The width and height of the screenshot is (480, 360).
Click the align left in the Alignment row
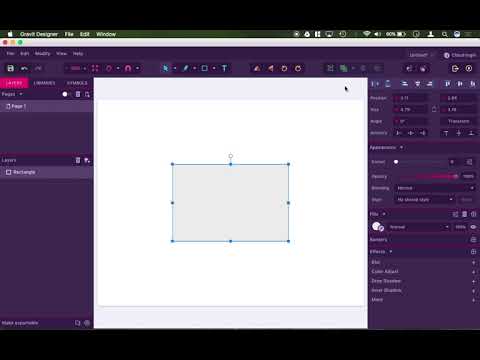399,133
